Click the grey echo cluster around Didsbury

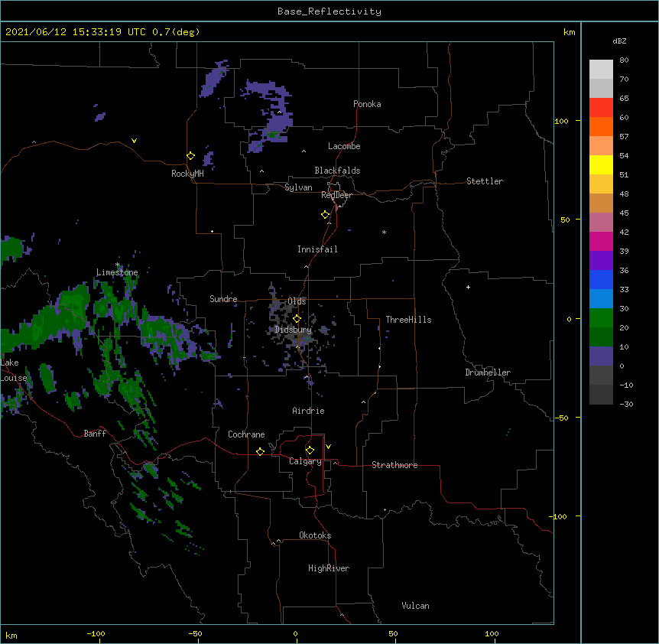(297, 330)
